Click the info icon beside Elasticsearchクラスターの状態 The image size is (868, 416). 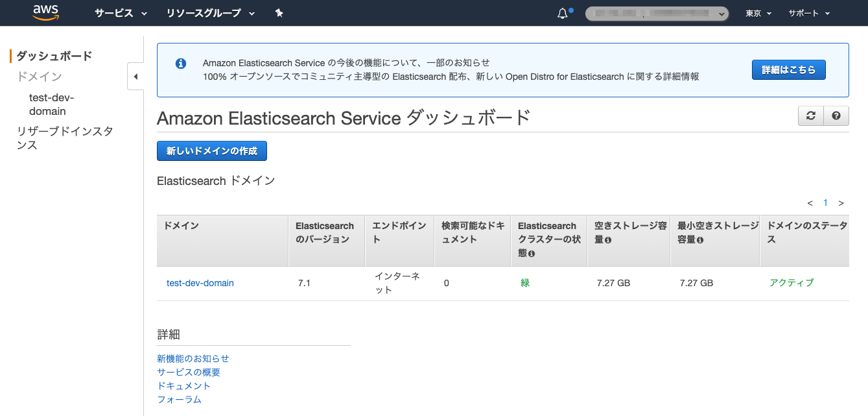(532, 254)
